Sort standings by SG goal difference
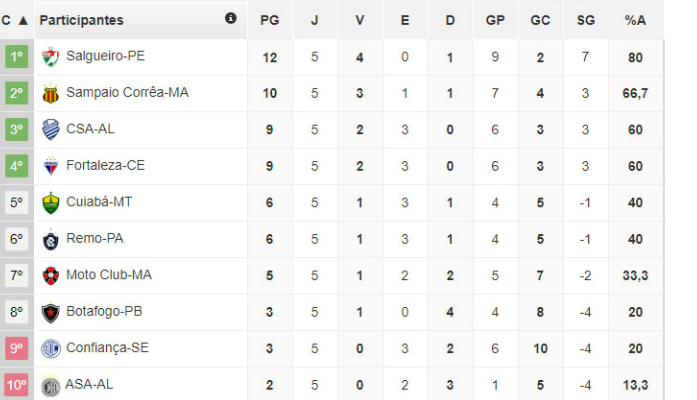697x400 pixels. tap(585, 20)
